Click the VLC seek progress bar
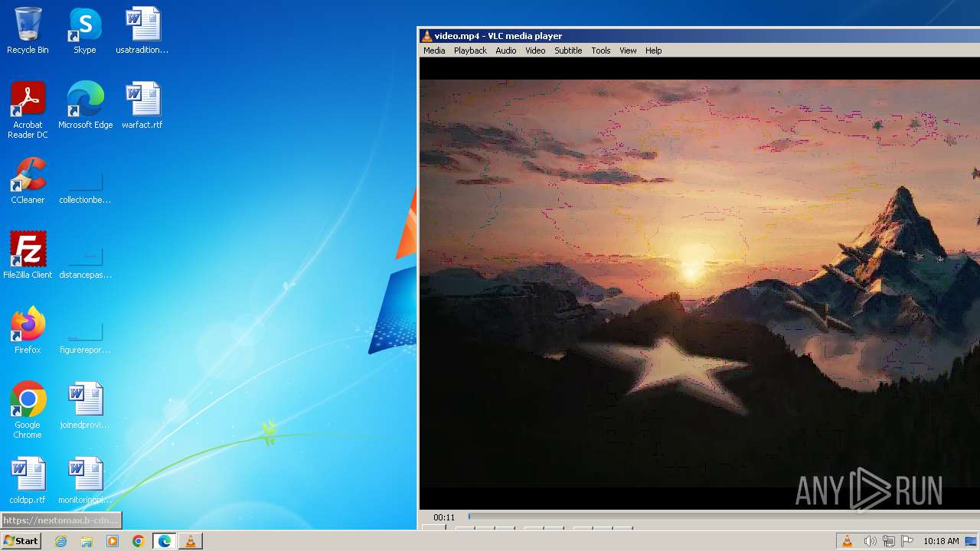Screen dimensions: 980x551 coord(724,517)
